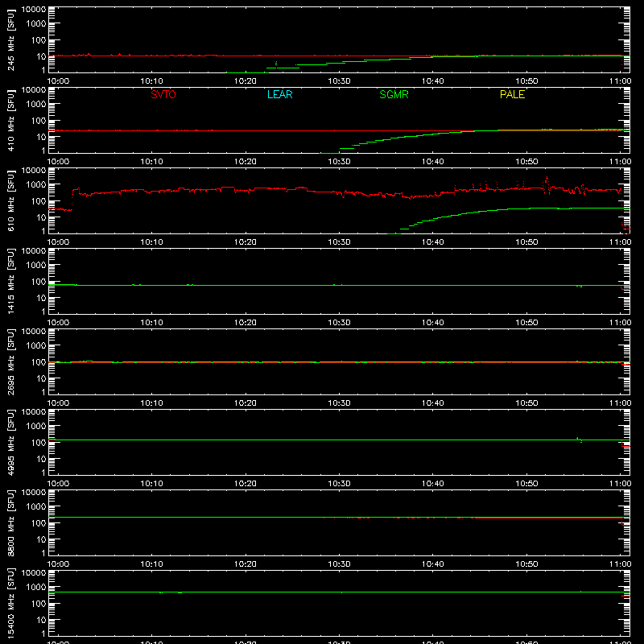Click the 10:50 tick label under the 410 MHz plot

pyautogui.click(x=526, y=162)
